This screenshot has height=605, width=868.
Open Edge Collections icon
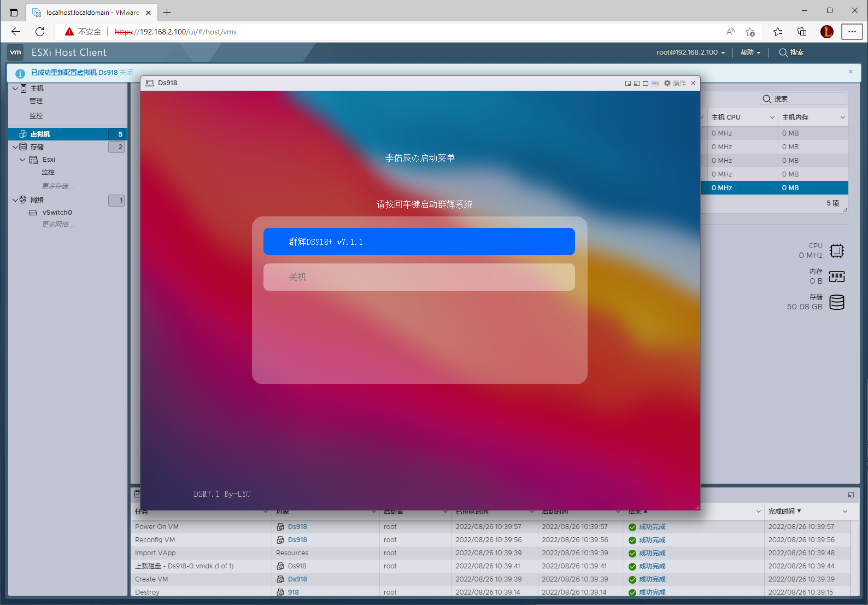802,32
